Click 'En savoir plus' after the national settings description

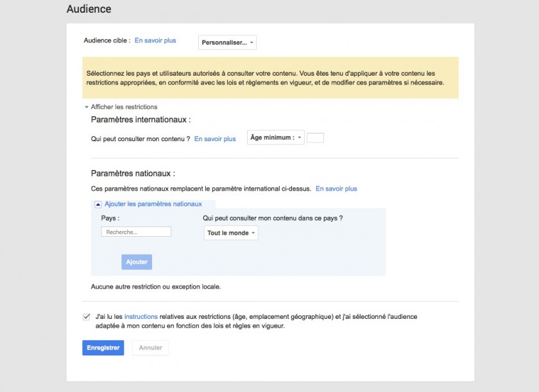pos(335,188)
